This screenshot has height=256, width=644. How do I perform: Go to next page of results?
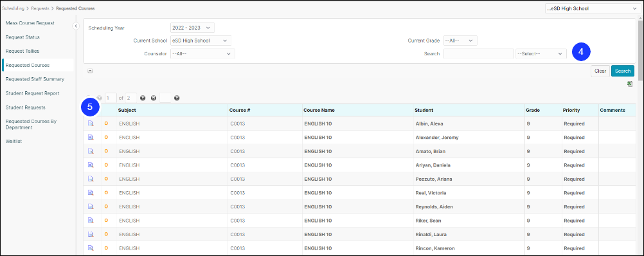pos(143,98)
